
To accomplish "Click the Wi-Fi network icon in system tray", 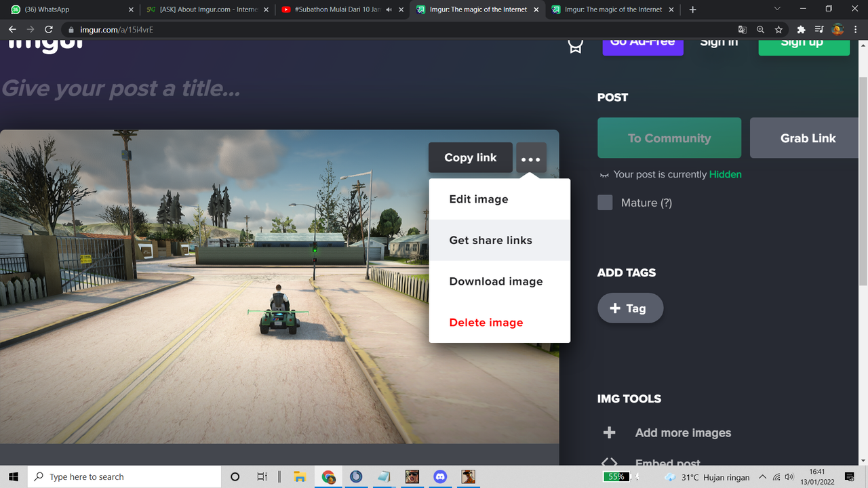I will [776, 476].
